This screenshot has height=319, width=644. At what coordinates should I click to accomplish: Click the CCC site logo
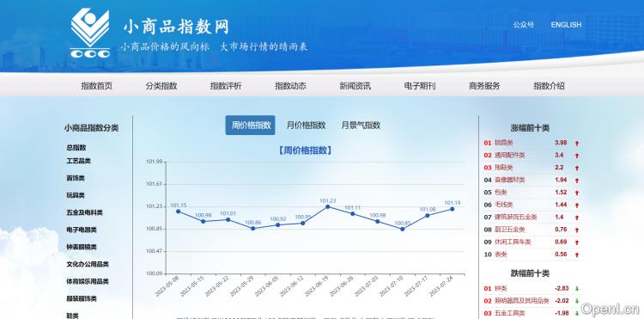coord(90,34)
